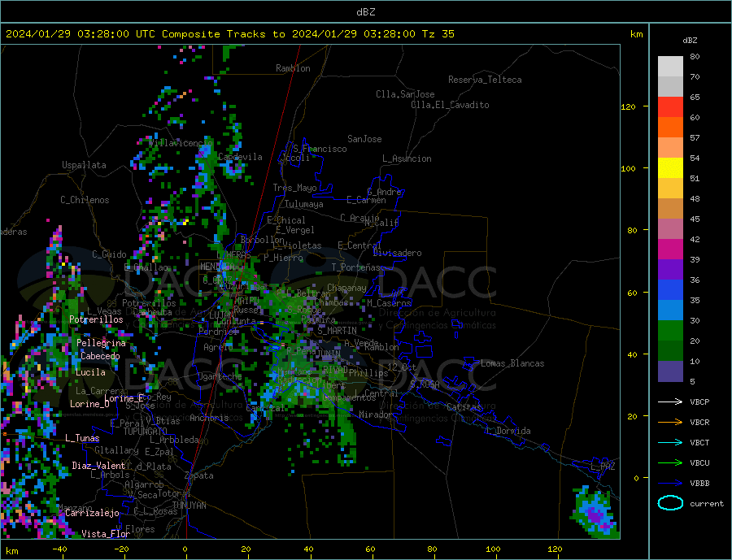Click the UTC Composite Tracks timestamp header
732x560 pixels.
pos(229,34)
